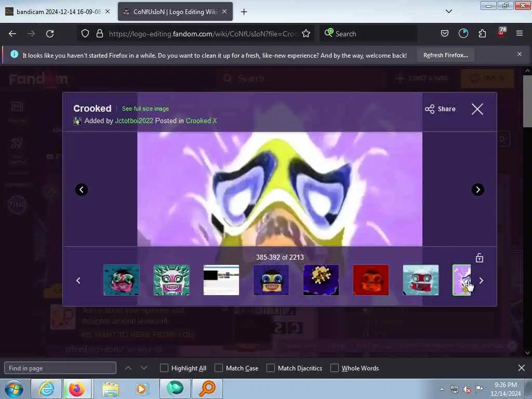
Task: Enable the Match Diacritics checkbox
Action: pyautogui.click(x=271, y=368)
